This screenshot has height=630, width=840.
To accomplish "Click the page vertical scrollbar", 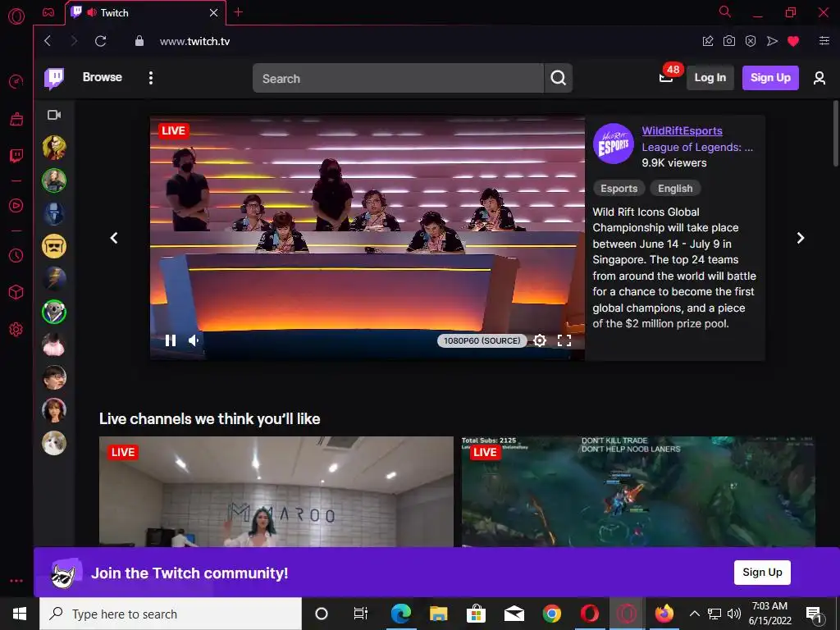I will pos(836,134).
